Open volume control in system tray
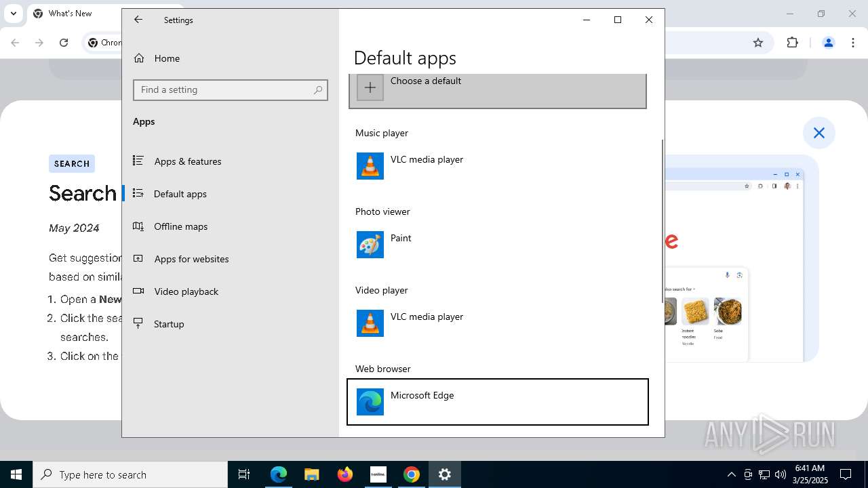Image resolution: width=868 pixels, height=488 pixels. [781, 474]
